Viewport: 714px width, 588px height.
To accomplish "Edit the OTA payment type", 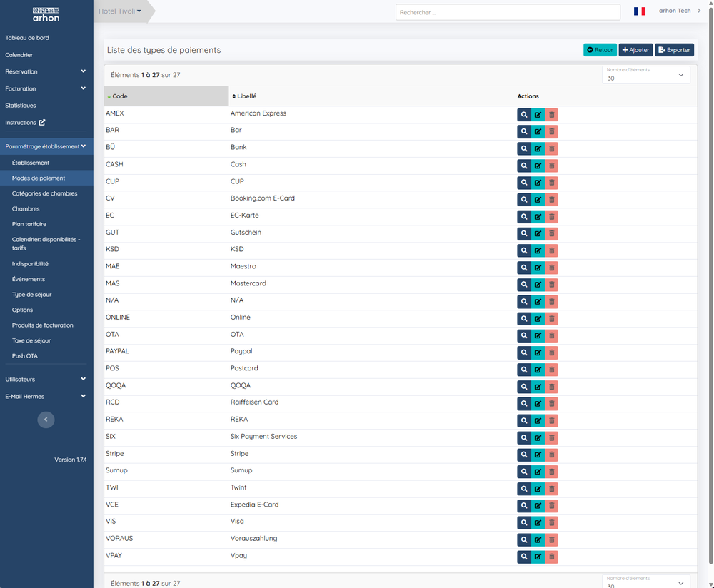I will coord(538,335).
